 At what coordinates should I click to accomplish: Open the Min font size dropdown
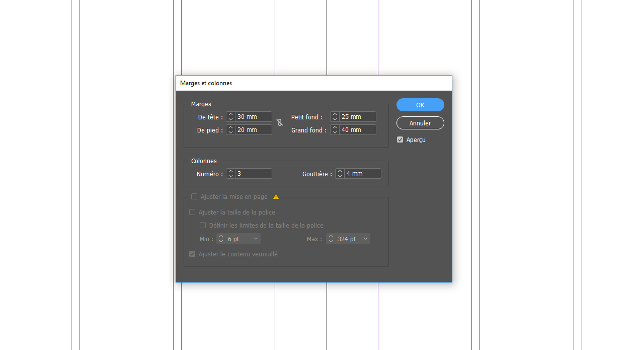256,239
